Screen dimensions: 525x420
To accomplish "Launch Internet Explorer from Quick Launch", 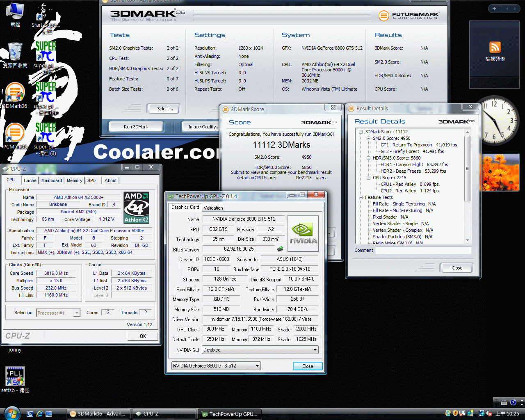I will point(39,414).
